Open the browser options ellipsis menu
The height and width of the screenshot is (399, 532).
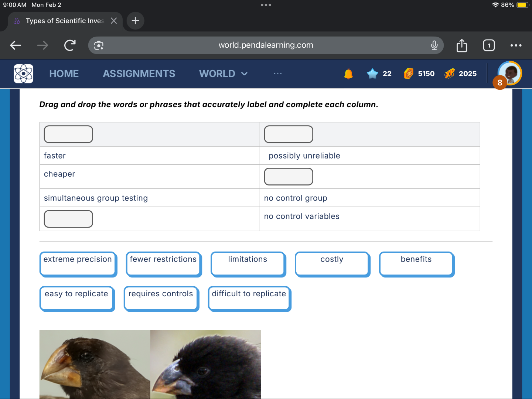tap(516, 45)
